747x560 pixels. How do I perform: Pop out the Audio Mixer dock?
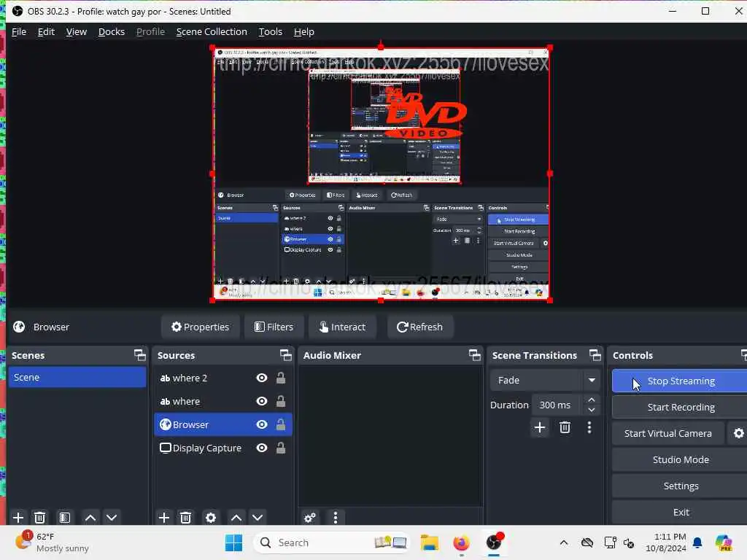(x=474, y=355)
